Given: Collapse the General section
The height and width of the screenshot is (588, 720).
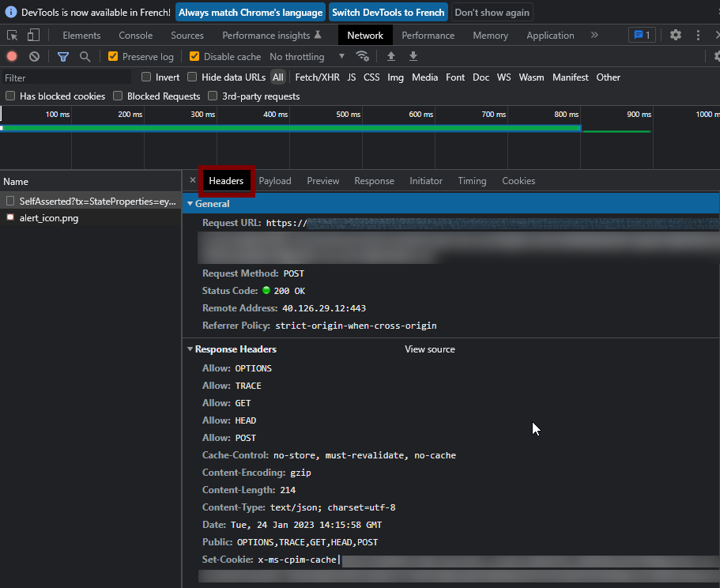Looking at the screenshot, I should pyautogui.click(x=190, y=204).
